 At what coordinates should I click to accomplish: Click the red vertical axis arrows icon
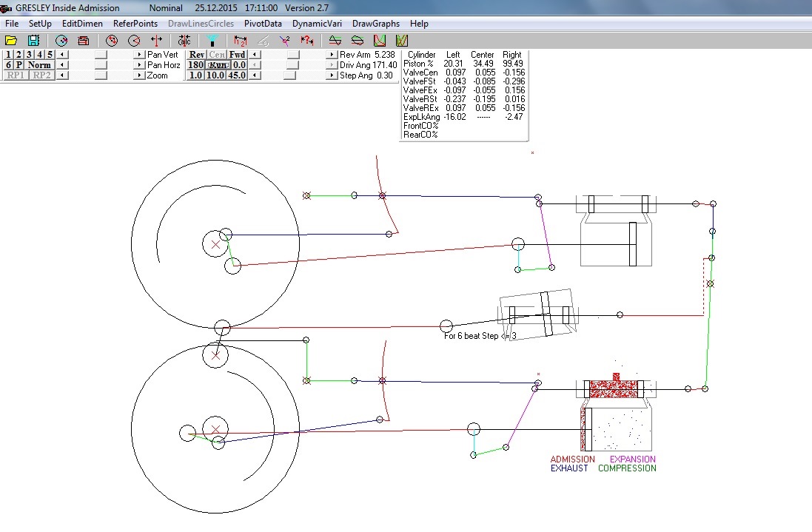pos(156,41)
